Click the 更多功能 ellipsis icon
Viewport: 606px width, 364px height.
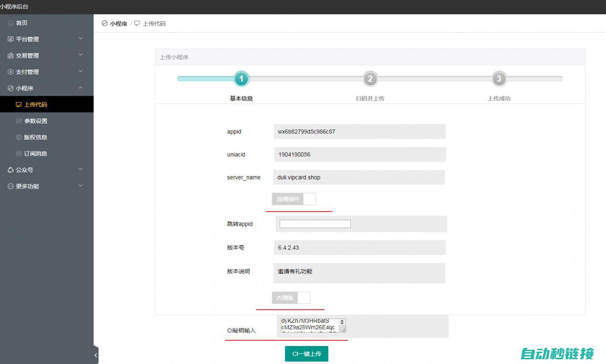pos(10,186)
